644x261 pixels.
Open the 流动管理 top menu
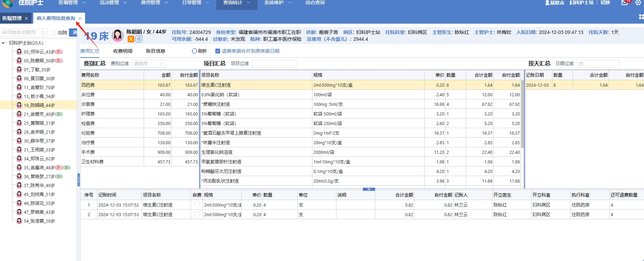click(113, 3)
